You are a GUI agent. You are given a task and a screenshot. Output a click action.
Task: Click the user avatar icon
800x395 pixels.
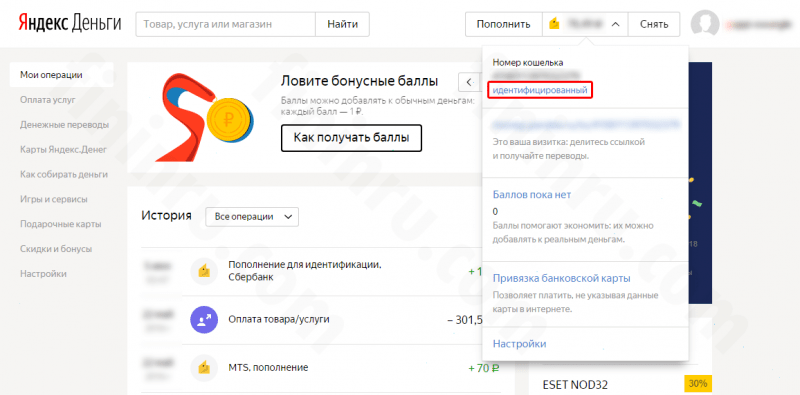(x=705, y=24)
